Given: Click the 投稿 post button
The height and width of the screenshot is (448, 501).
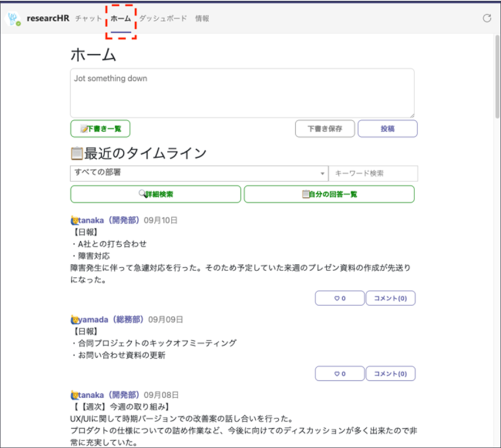Looking at the screenshot, I should click(387, 129).
